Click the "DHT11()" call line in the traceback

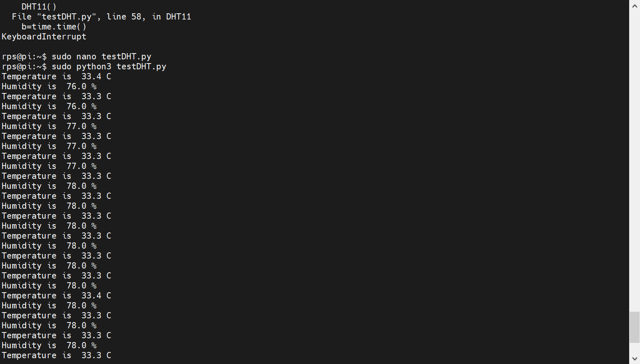(x=39, y=7)
